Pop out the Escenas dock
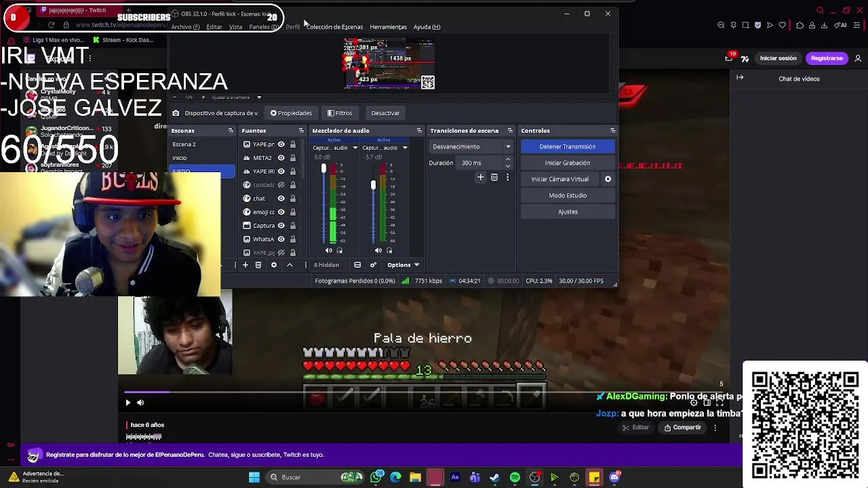 231,131
